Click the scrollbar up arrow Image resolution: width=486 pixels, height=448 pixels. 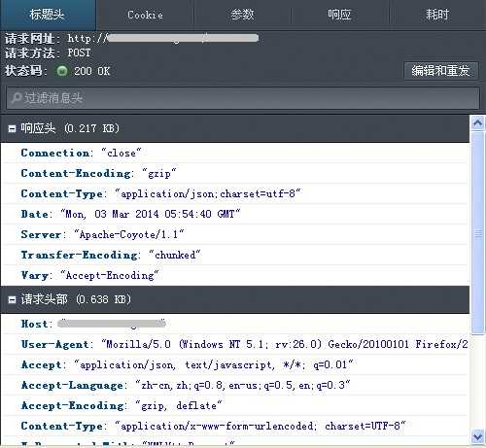(478, 122)
